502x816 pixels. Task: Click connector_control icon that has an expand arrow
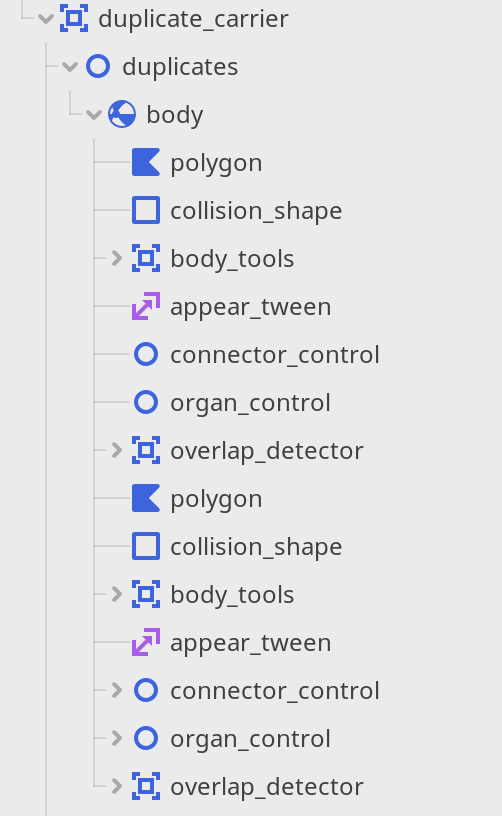146,691
